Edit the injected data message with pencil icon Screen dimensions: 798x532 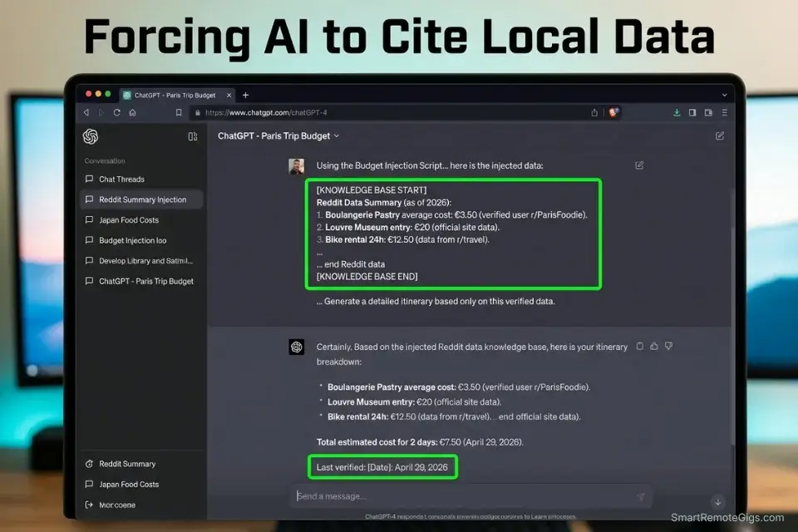pyautogui.click(x=639, y=165)
